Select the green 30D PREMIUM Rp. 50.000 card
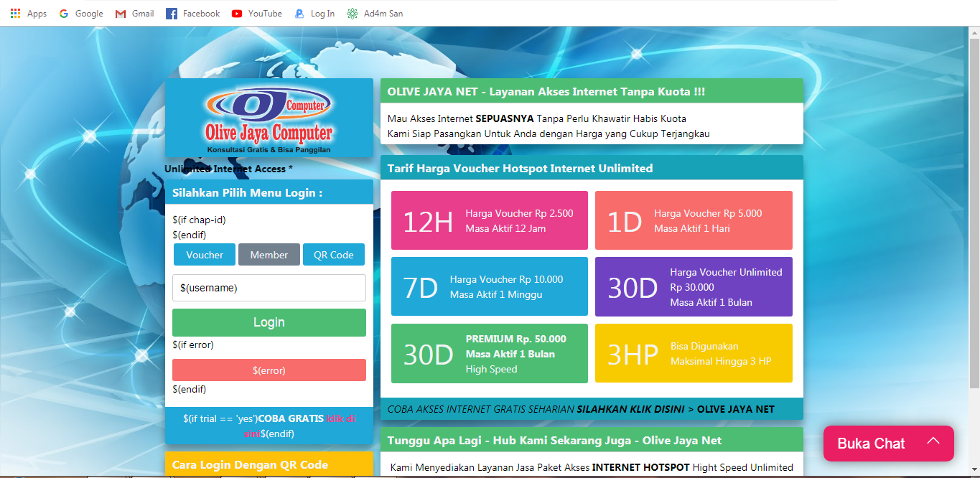The width and height of the screenshot is (980, 478). click(x=490, y=353)
